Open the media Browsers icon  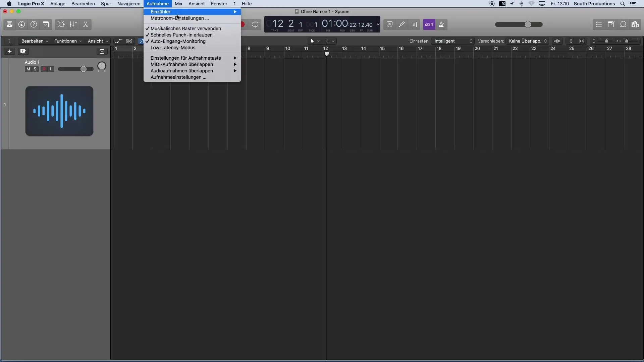tap(635, 24)
